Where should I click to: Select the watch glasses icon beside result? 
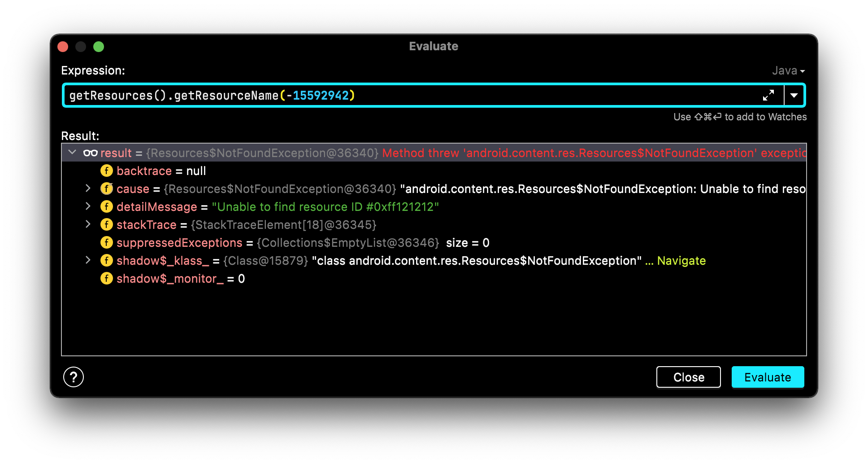tap(90, 153)
